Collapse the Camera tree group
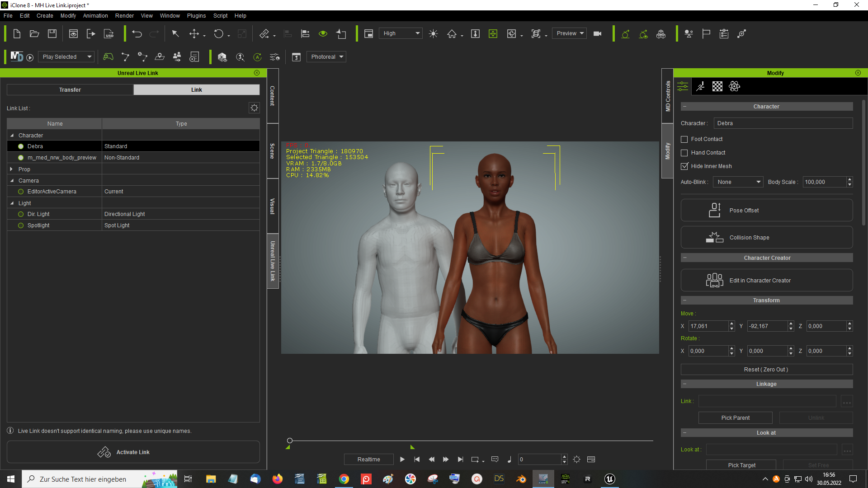Viewport: 868px width, 488px height. point(12,180)
